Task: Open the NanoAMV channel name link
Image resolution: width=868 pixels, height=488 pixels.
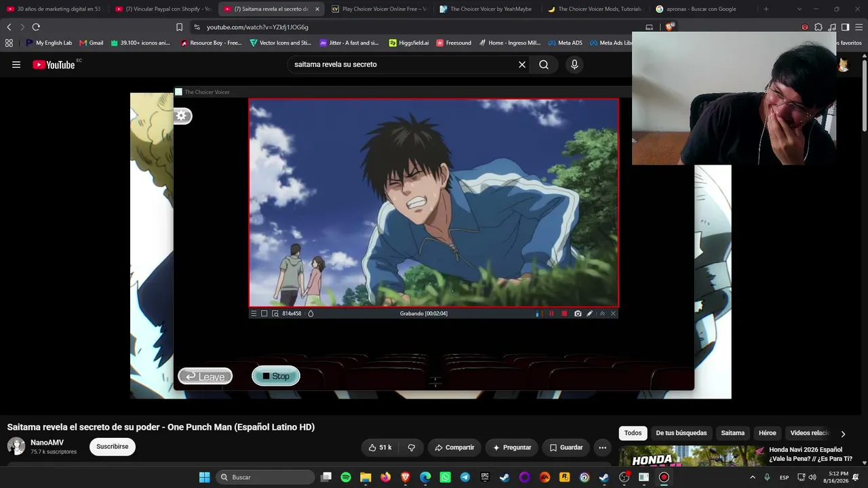Action: pos(47,443)
